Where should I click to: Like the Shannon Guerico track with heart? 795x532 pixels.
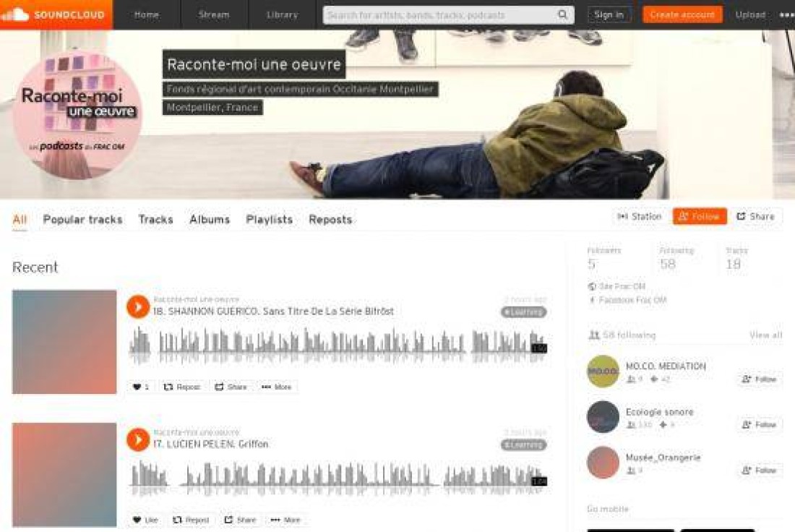point(141,387)
